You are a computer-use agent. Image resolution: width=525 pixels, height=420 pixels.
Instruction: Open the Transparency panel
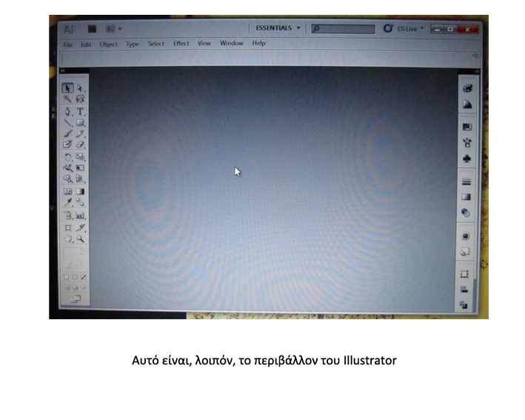[466, 213]
